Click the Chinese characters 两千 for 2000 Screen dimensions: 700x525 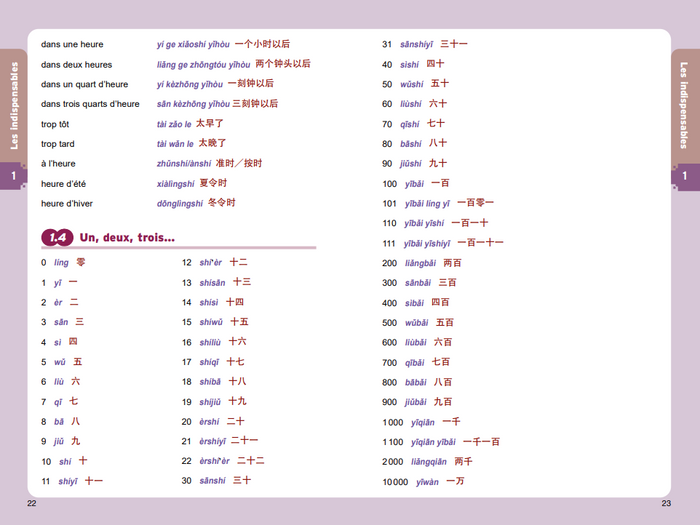point(463,461)
